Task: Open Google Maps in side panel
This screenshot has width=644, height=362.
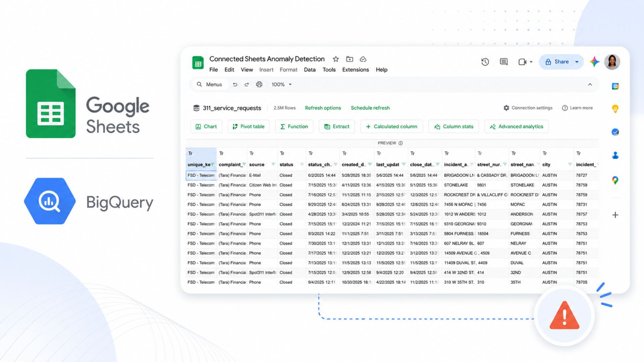Action: click(x=615, y=180)
